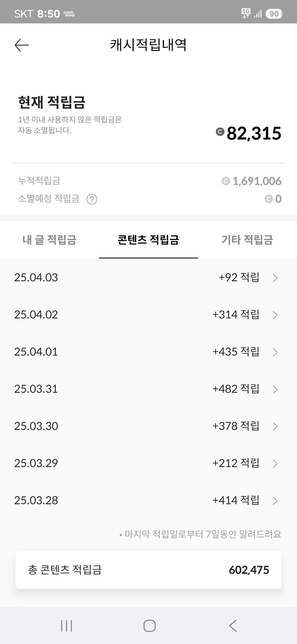The width and height of the screenshot is (297, 644).
Task: Open help for 소멸예정 적립금
Action: 92,199
